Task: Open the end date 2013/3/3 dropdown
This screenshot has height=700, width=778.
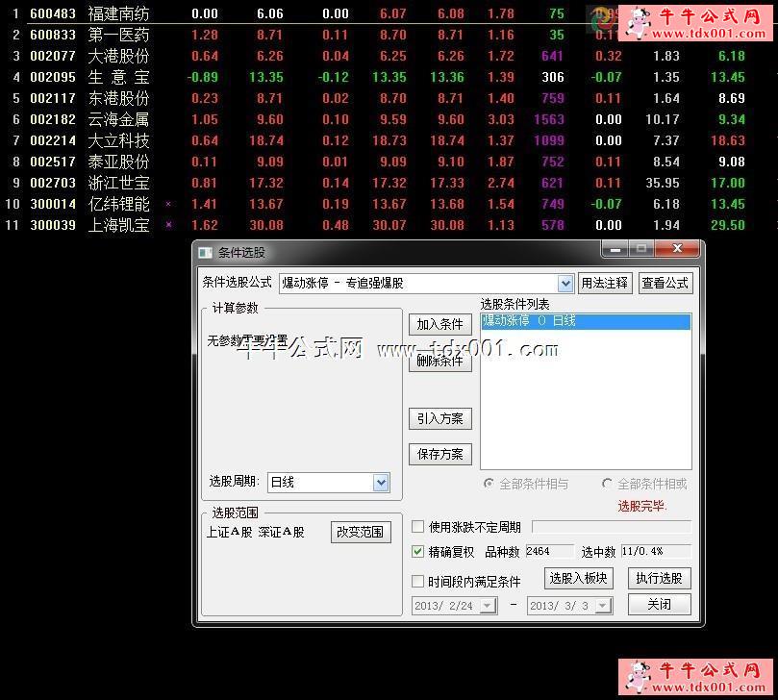Action: click(x=603, y=605)
